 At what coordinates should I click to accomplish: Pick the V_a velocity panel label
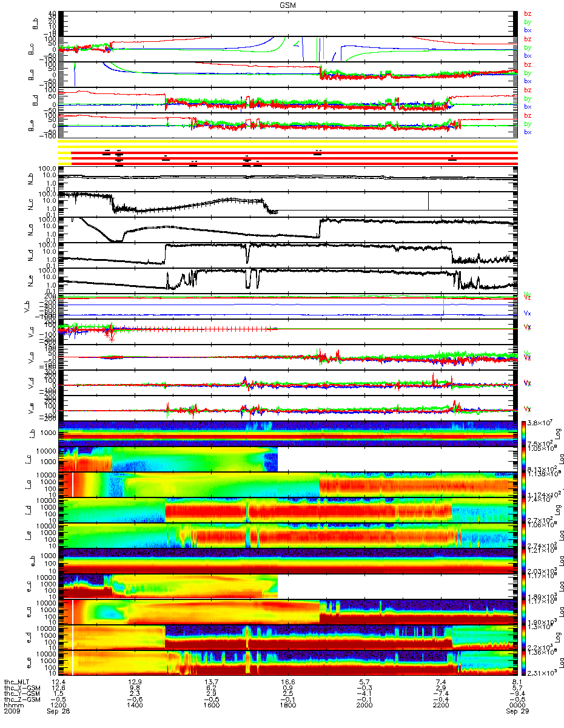pyautogui.click(x=31, y=357)
